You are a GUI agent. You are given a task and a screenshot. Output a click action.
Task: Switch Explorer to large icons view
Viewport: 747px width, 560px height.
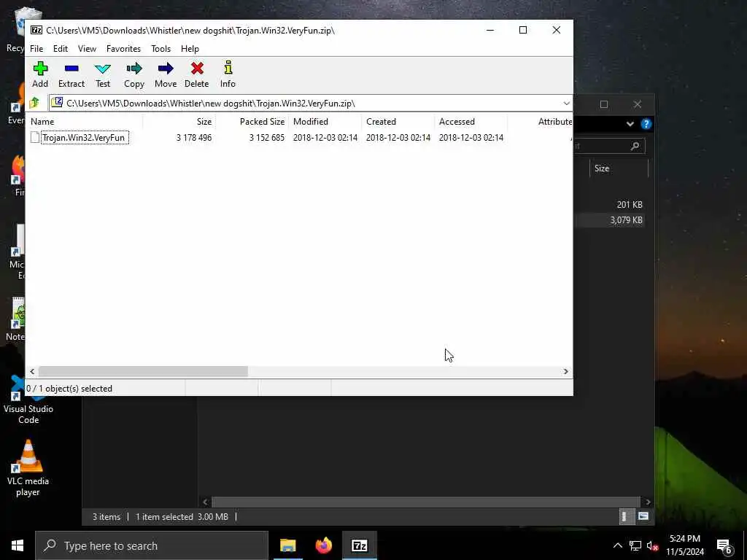click(643, 516)
